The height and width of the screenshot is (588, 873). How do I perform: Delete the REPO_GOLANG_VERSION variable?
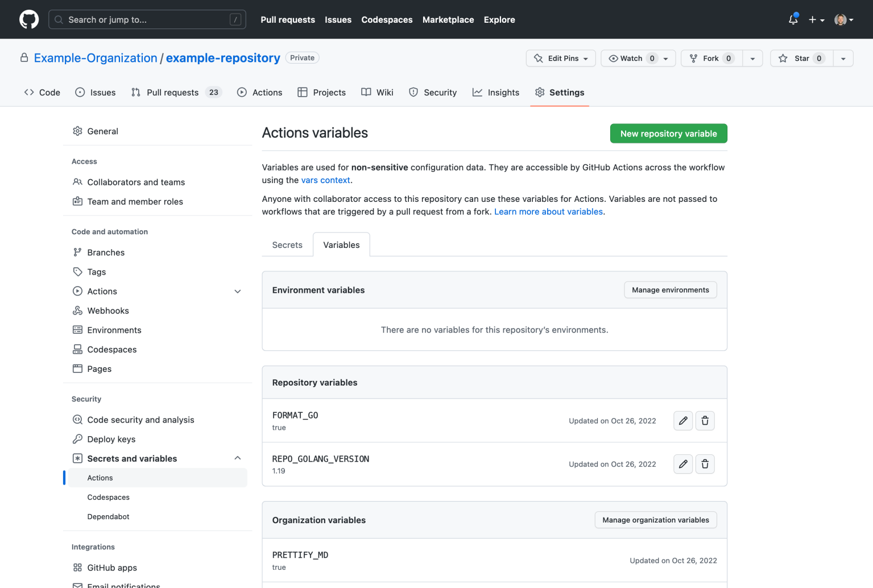(705, 464)
